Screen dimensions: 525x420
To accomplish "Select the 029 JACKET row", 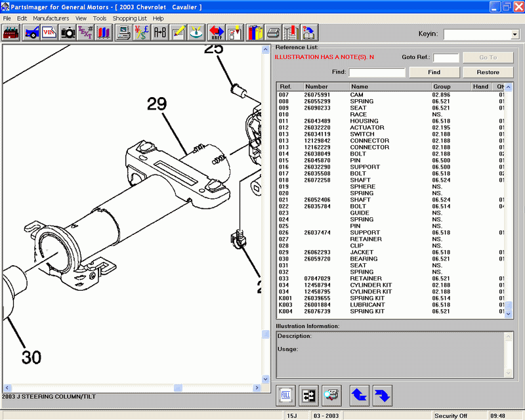I will [x=390, y=252].
